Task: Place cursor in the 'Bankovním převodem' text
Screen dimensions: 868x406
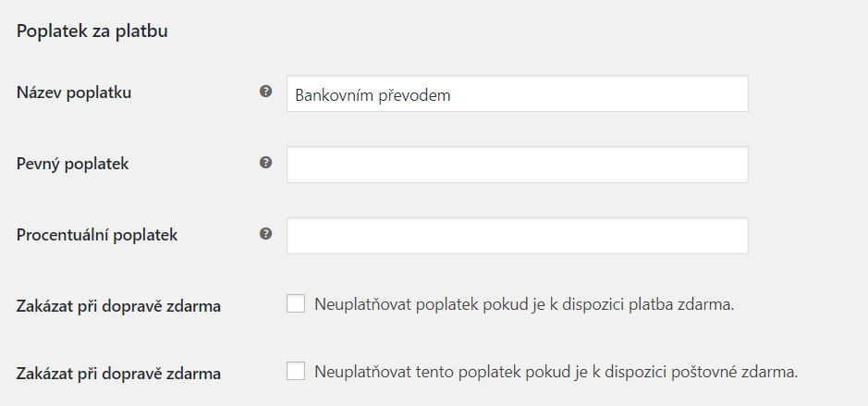Action: pos(373,95)
